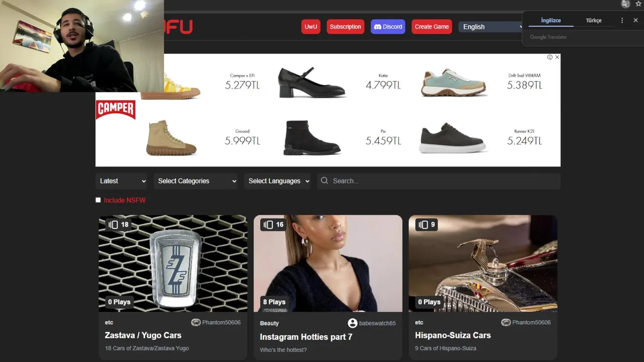Click the 5.389TL price text
The width and height of the screenshot is (644, 362).
click(524, 85)
